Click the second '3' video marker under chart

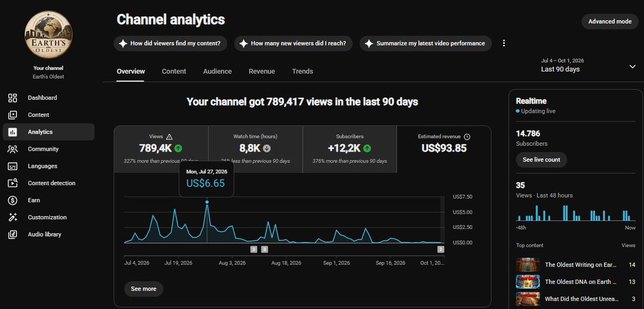click(x=265, y=249)
